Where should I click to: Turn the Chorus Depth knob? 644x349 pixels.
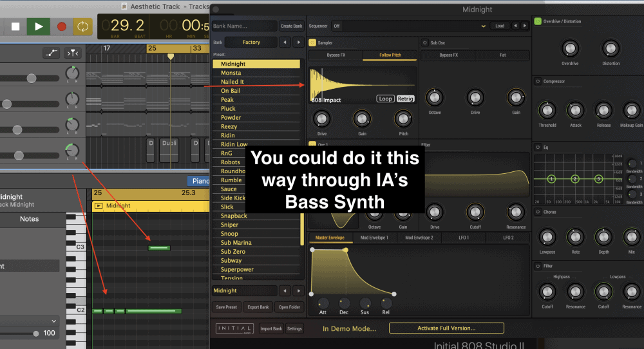[x=603, y=237]
